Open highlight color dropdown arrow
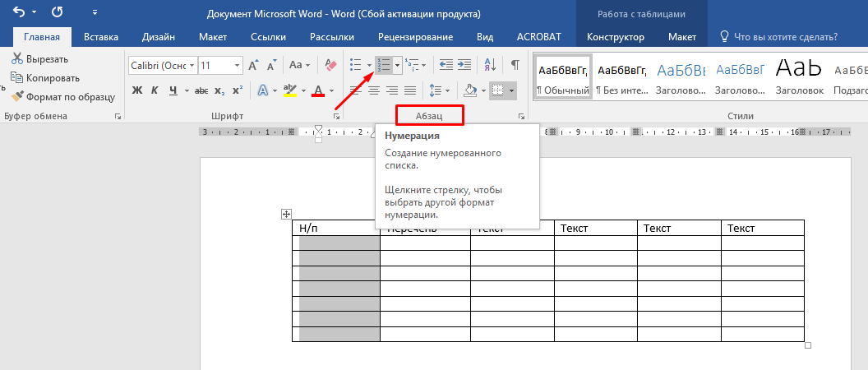This screenshot has height=370, width=868. coord(303,90)
